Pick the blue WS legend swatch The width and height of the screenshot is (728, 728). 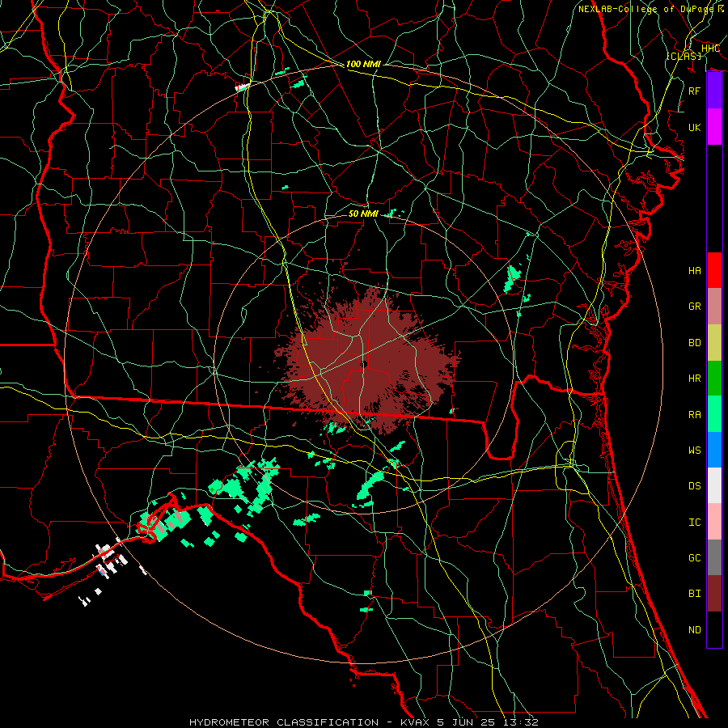pos(714,450)
